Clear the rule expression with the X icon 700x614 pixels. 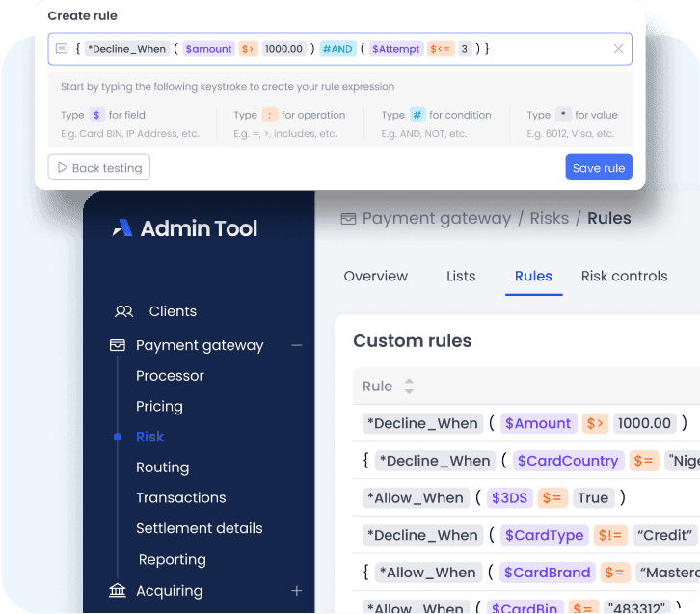tap(618, 48)
